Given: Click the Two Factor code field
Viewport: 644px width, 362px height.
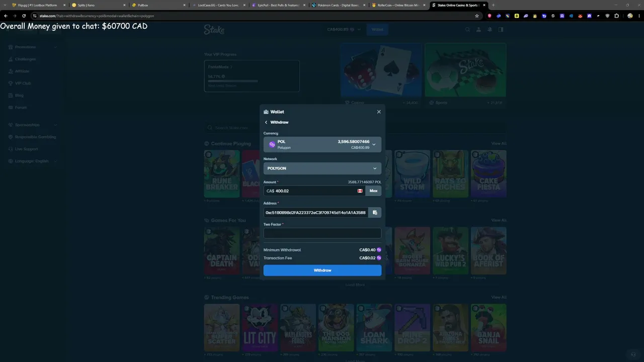Looking at the screenshot, I should pyautogui.click(x=323, y=233).
